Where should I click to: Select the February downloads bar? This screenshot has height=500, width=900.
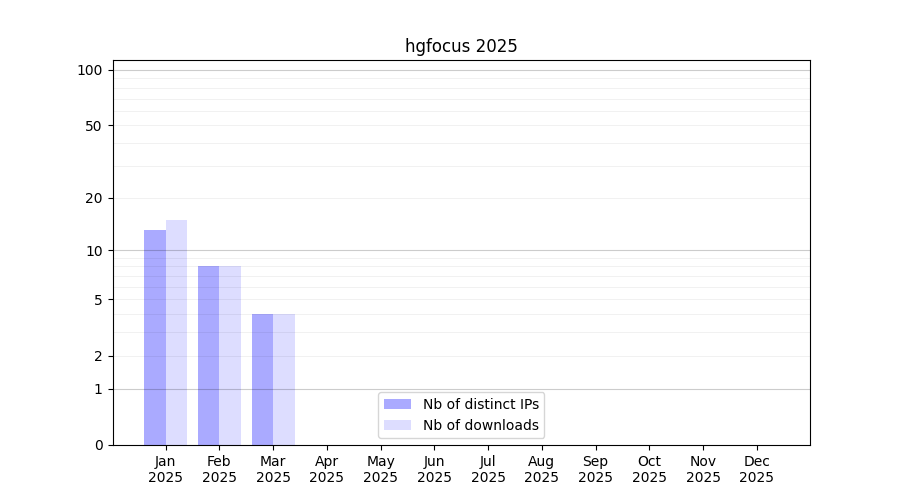coord(230,355)
